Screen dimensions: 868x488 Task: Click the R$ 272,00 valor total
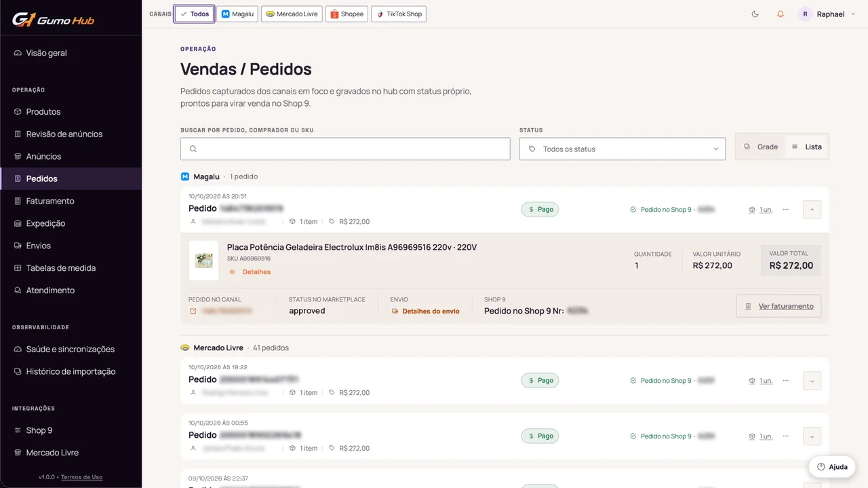[x=791, y=265]
